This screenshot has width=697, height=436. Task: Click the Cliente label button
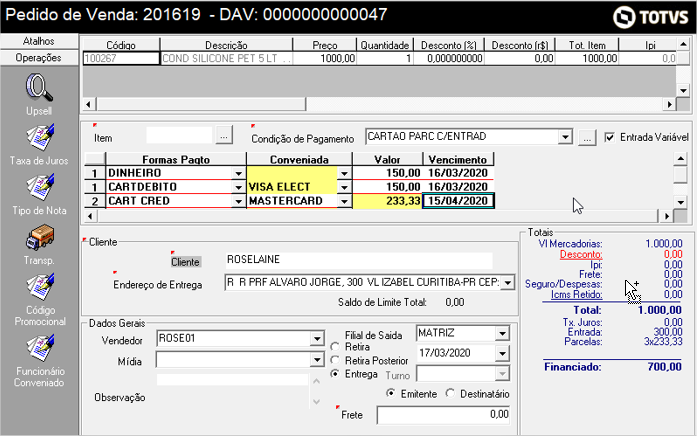185,262
